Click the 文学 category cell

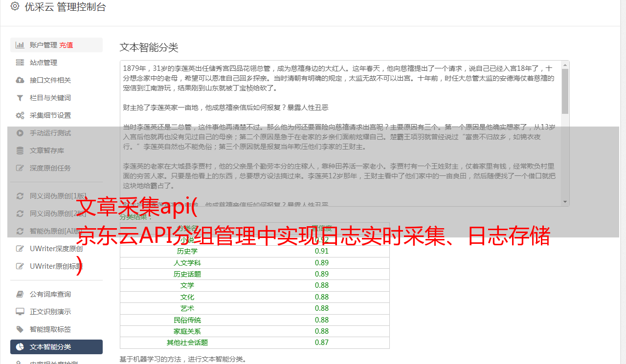(x=187, y=285)
